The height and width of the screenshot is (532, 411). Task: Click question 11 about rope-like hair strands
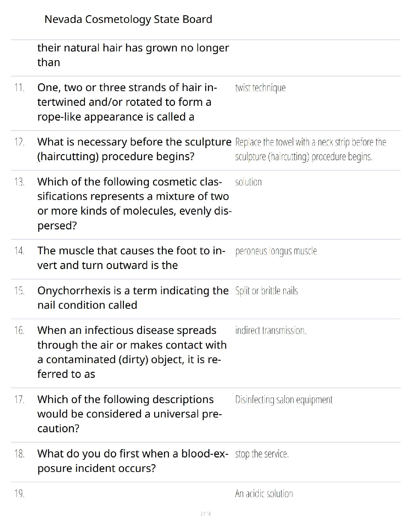(127, 102)
